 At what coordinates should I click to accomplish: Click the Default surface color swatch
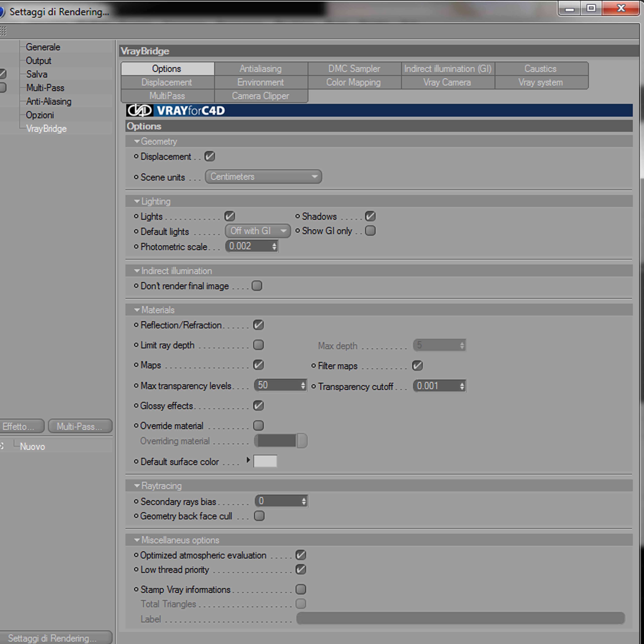[265, 461]
